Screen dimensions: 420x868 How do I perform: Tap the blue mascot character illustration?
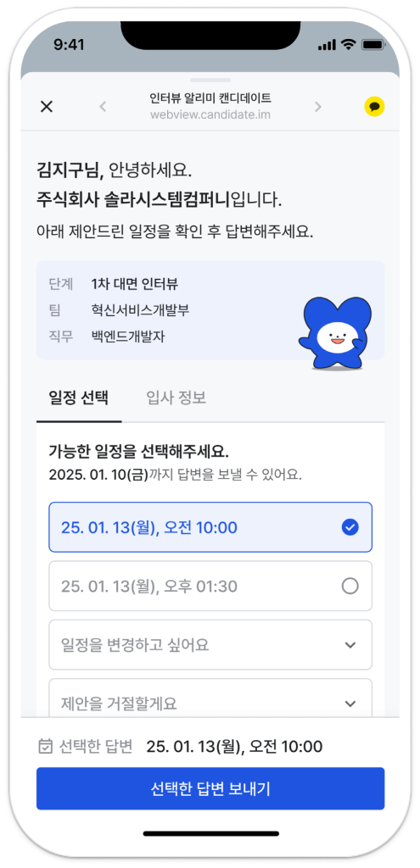[335, 333]
